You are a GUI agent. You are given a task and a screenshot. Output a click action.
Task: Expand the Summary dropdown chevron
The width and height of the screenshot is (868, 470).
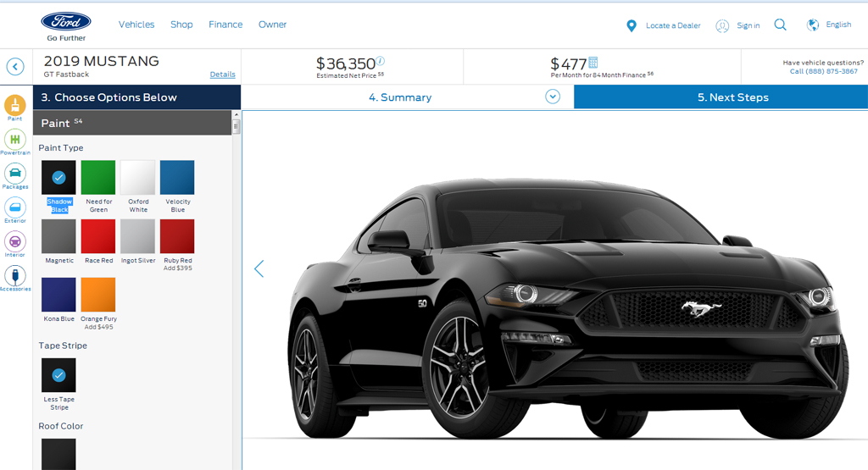(x=552, y=97)
